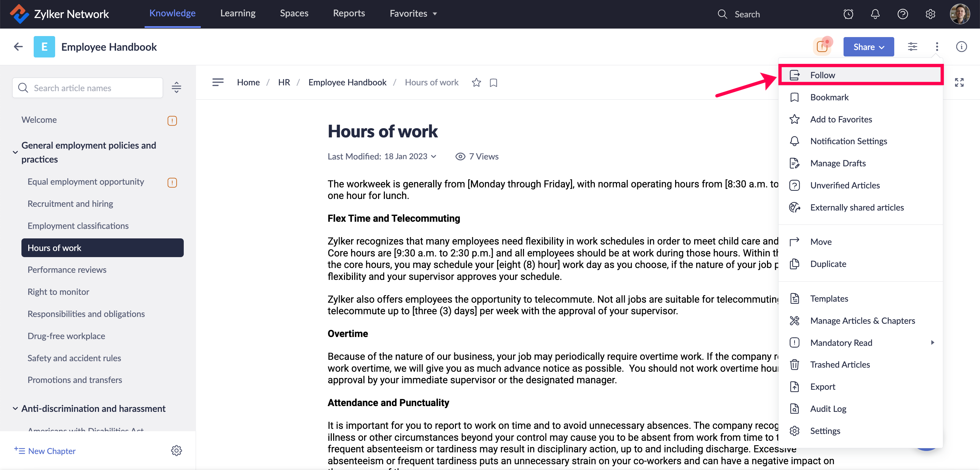Click the filter sliders icon near Share

click(x=912, y=47)
